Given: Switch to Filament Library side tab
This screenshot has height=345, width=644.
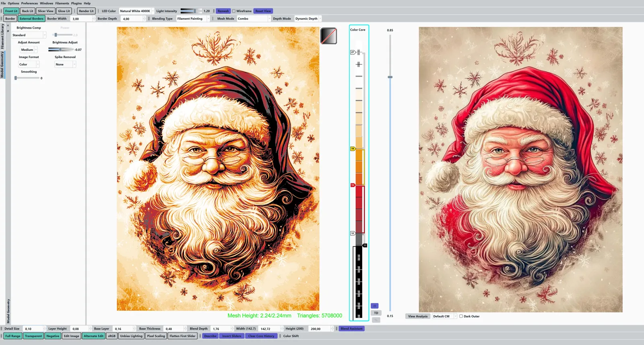Looking at the screenshot, I should (2, 36).
